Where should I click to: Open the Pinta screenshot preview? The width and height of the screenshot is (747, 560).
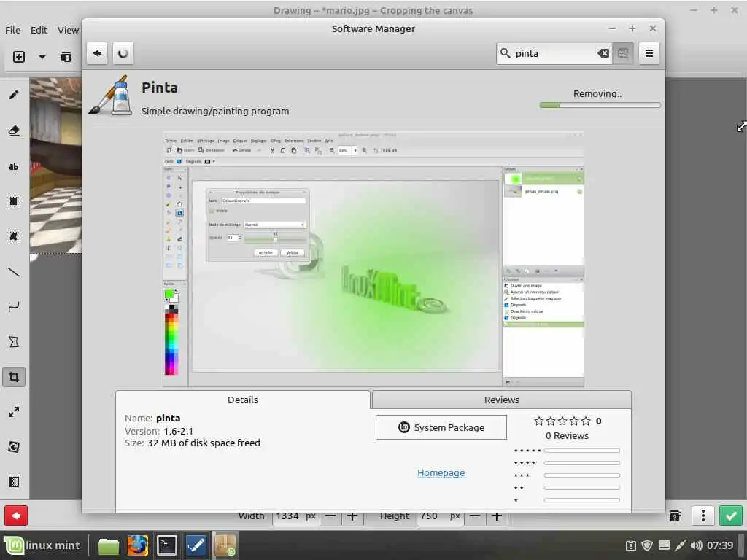pos(373,259)
